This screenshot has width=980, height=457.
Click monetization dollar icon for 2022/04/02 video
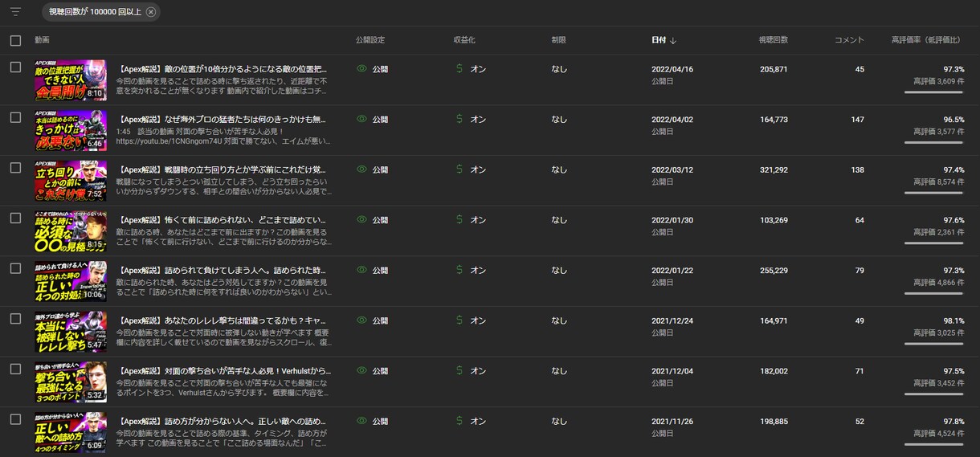point(459,119)
